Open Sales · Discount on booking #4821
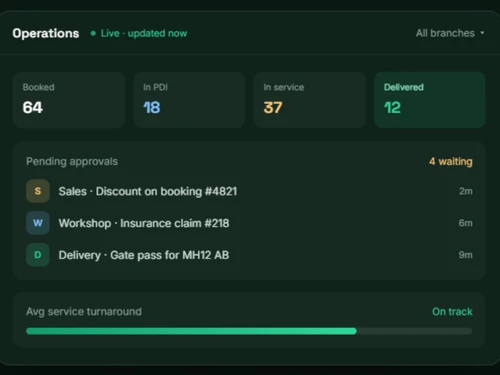Screen dimensions: 500x375 coord(249,191)
